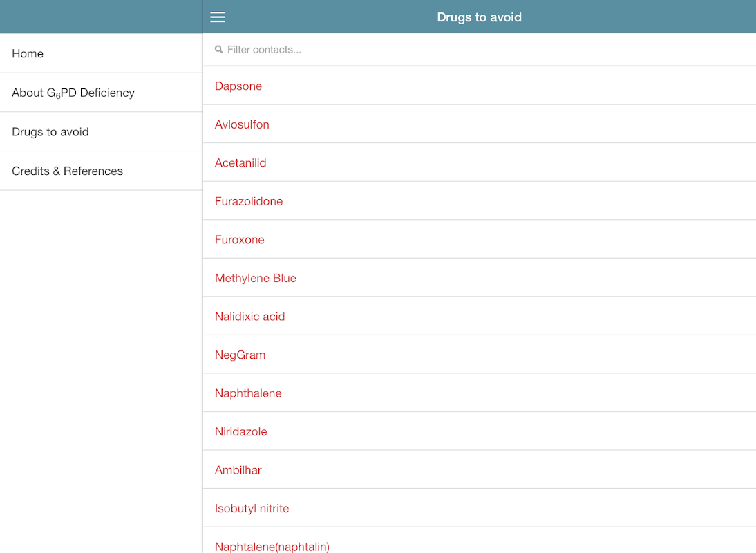The width and height of the screenshot is (756, 553).
Task: Open About G6PD Deficiency page
Action: pos(73,93)
